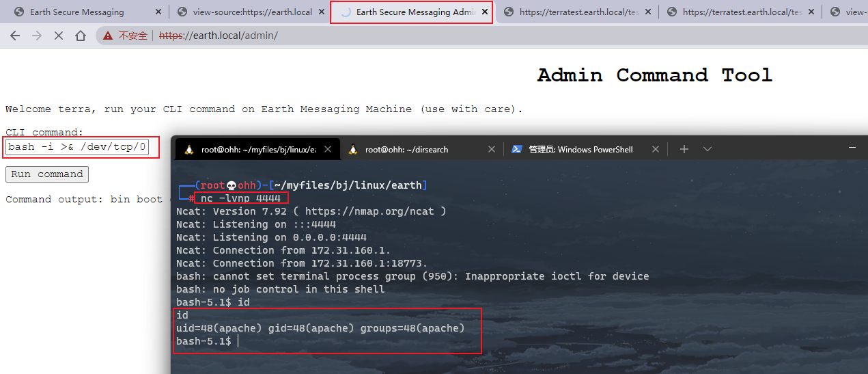The height and width of the screenshot is (374, 868).
Task: Click the not-secure warning icon
Action: tap(109, 36)
